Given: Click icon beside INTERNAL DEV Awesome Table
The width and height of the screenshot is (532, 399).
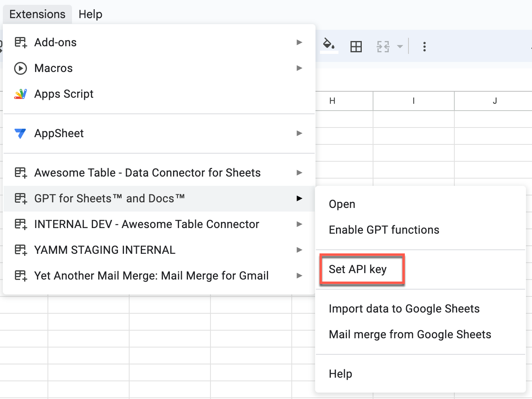Looking at the screenshot, I should tap(21, 224).
